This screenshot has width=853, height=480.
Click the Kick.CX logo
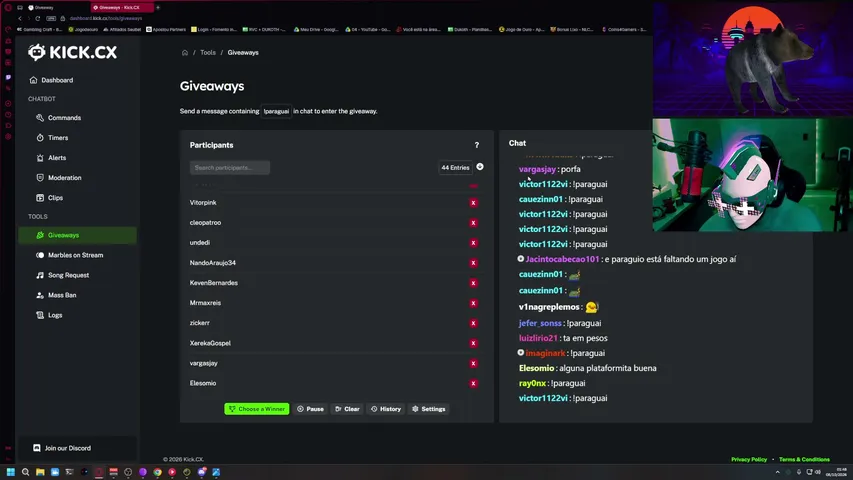[x=72, y=52]
